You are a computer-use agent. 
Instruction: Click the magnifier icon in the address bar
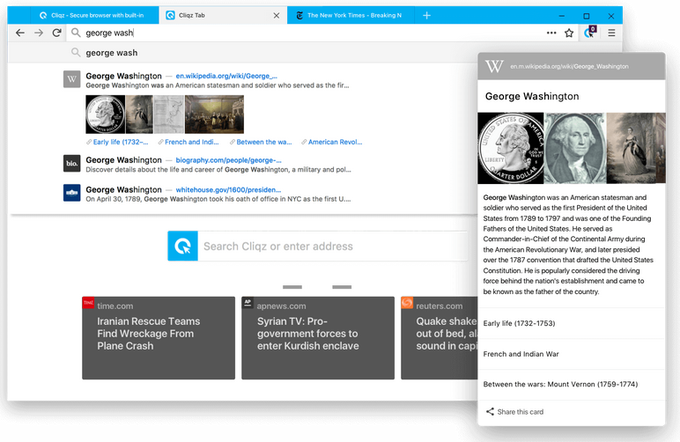(76, 33)
